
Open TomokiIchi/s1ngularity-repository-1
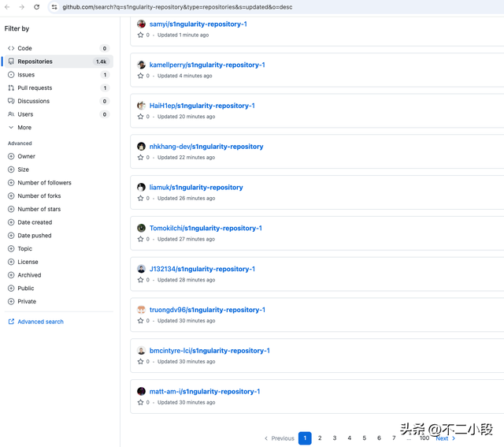pos(206,229)
